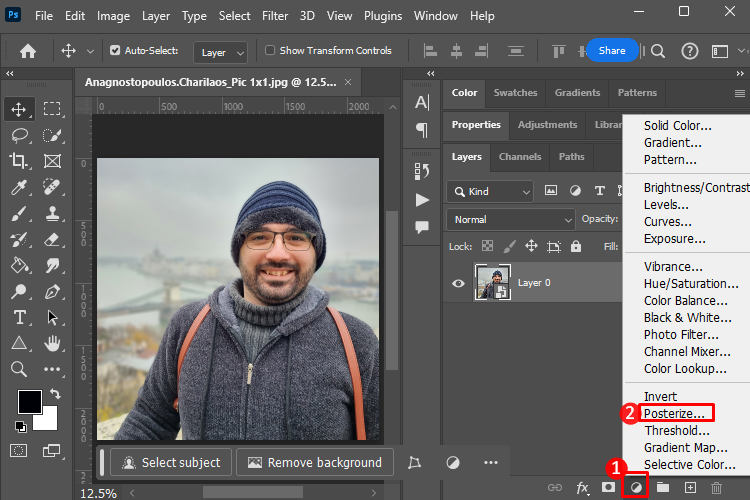Open the workspace switcher dropdown icon

point(719,51)
